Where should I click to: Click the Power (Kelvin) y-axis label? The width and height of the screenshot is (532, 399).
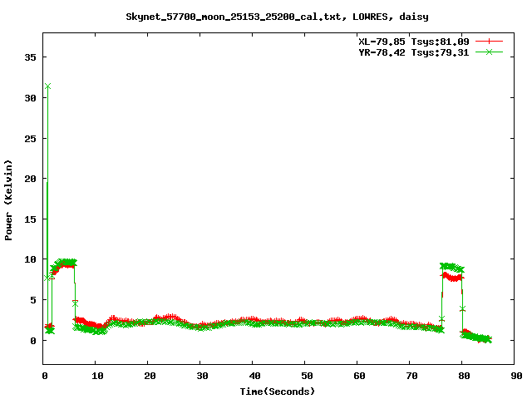coord(9,201)
